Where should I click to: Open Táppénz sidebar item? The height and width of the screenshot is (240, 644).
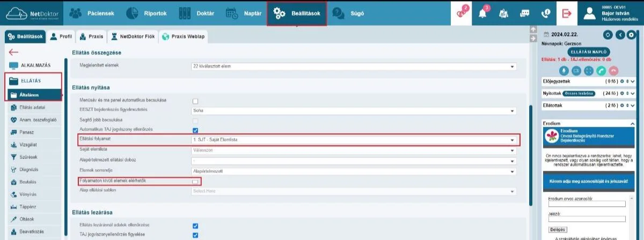pyautogui.click(x=34, y=207)
